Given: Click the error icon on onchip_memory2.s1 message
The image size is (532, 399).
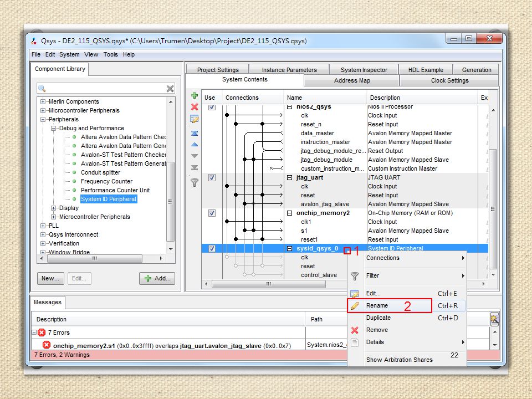Looking at the screenshot, I should coord(47,345).
